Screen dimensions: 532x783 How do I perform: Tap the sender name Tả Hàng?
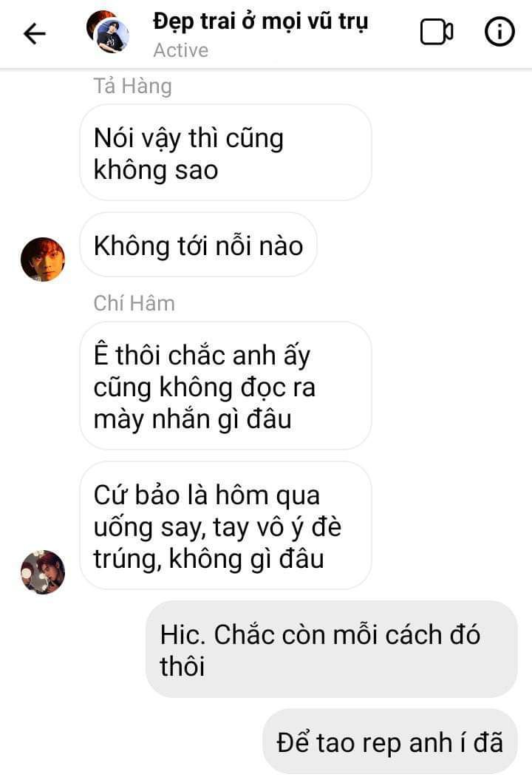coord(133,86)
